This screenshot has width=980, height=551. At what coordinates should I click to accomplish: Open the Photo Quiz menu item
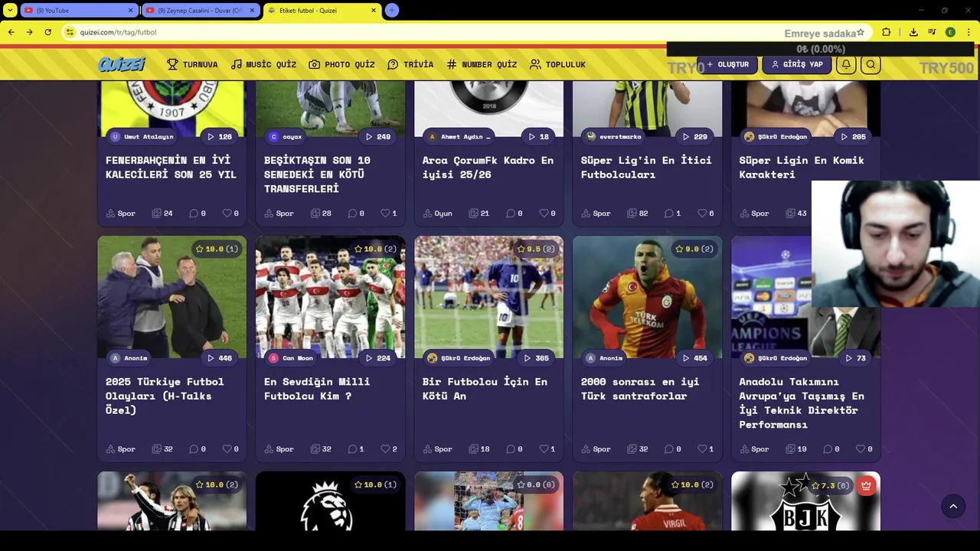341,64
